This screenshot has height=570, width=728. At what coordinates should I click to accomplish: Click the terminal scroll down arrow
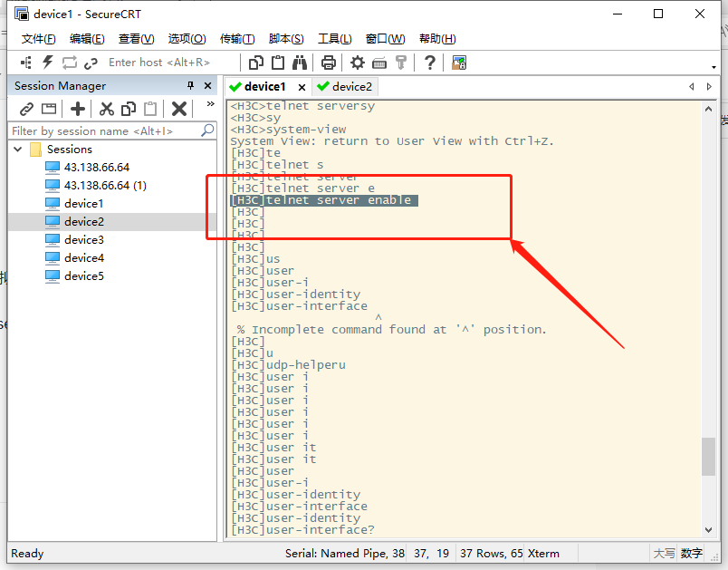[708, 529]
